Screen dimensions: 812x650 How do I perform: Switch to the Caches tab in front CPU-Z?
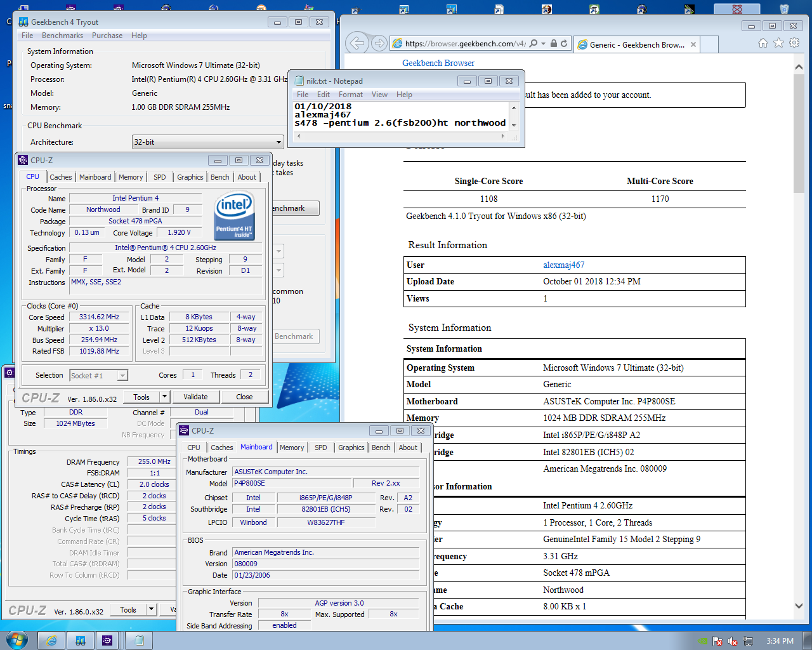point(61,177)
